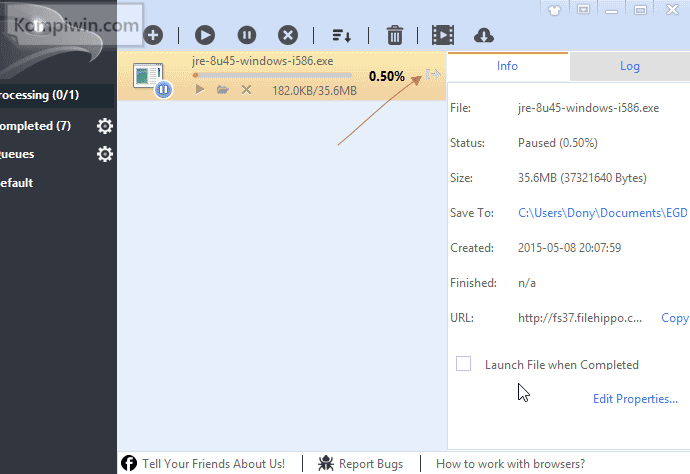Click the skin shirt icon in title bar

[554, 9]
